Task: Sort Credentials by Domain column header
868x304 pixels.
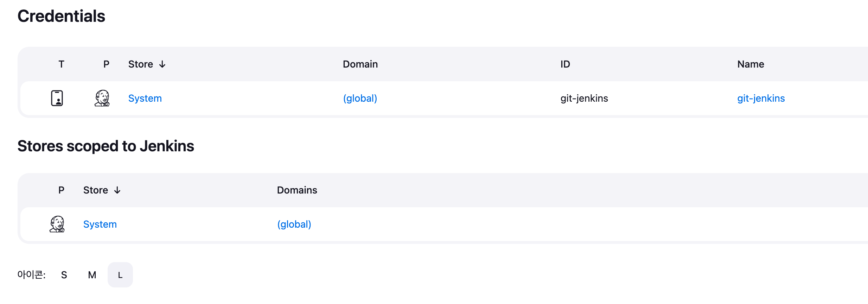Action: click(x=360, y=64)
